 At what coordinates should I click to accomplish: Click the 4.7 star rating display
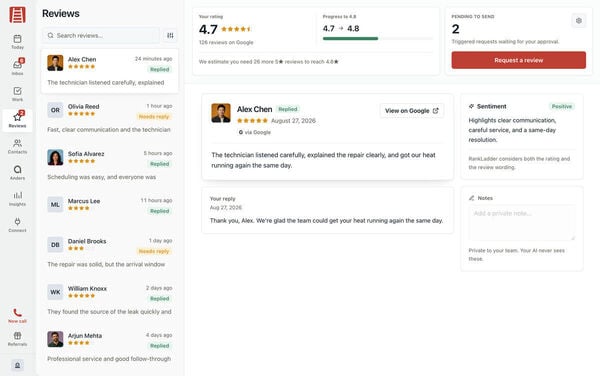(x=225, y=29)
